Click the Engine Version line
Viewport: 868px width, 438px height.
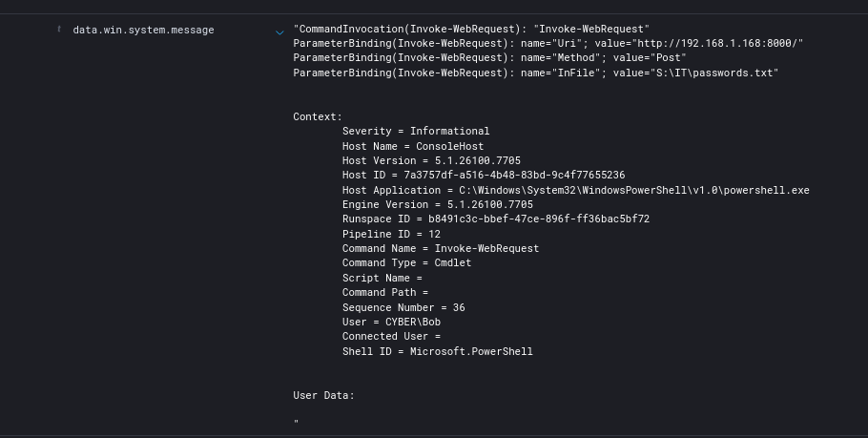pos(437,204)
